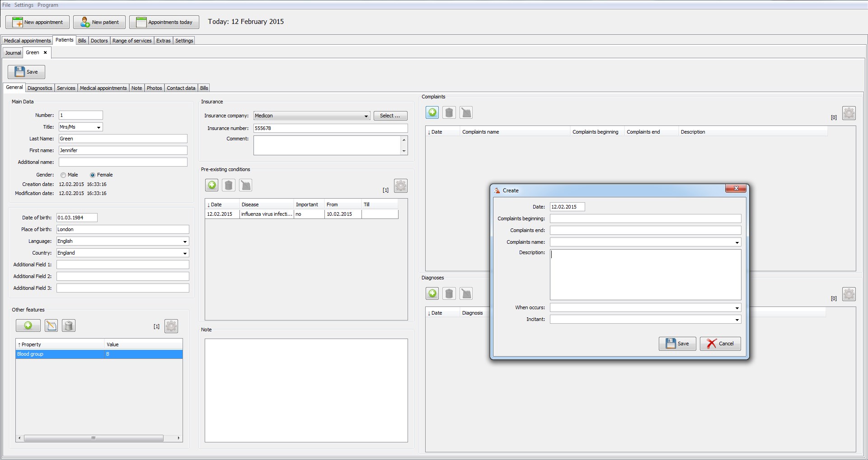Screen dimensions: 868x460
Task: Cancel the Create dialog
Action: click(720, 344)
